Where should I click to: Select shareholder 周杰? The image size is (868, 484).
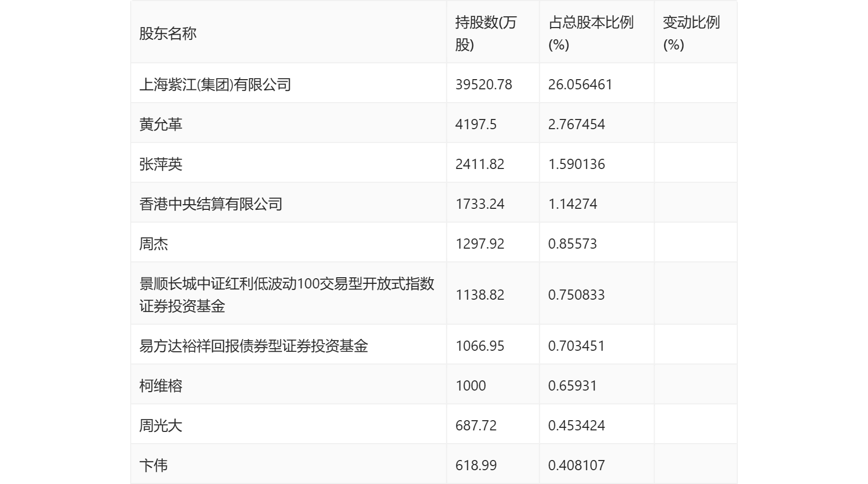tap(154, 244)
